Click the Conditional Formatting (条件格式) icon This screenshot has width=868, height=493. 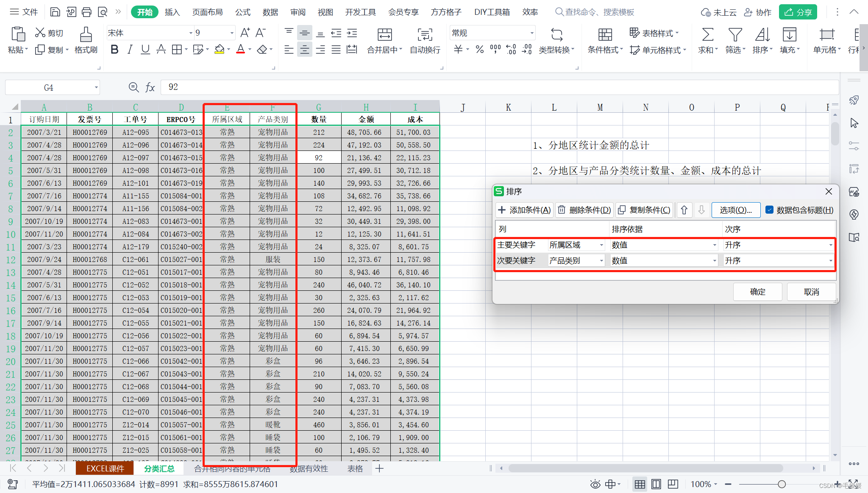coord(605,35)
